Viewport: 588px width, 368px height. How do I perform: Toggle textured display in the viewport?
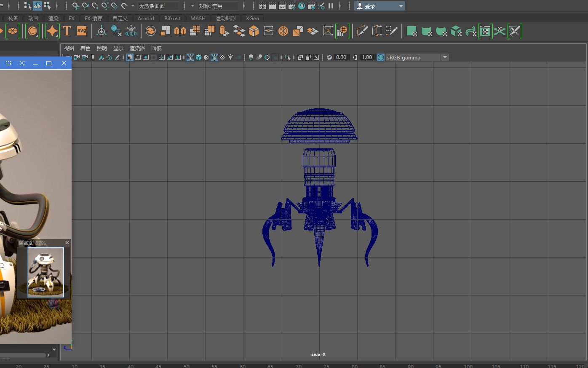[x=198, y=57]
